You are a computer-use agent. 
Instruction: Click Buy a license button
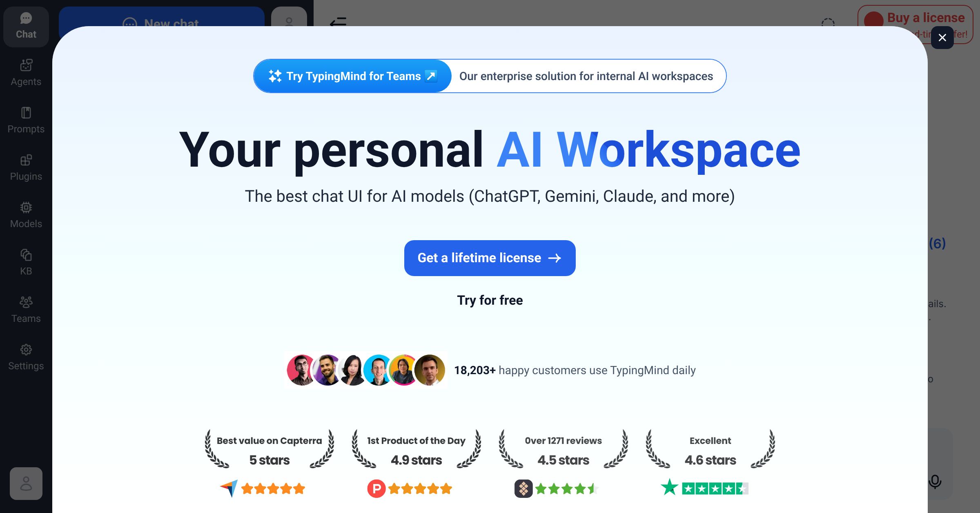click(x=915, y=16)
